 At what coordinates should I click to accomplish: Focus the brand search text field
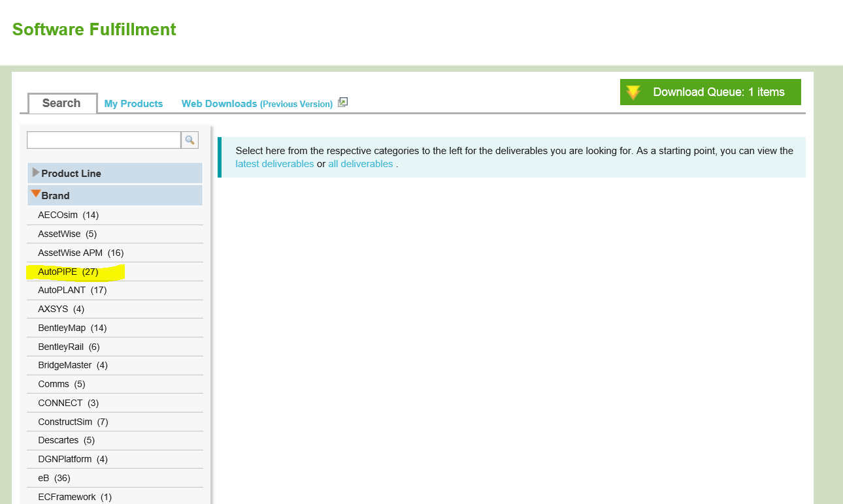(x=104, y=140)
